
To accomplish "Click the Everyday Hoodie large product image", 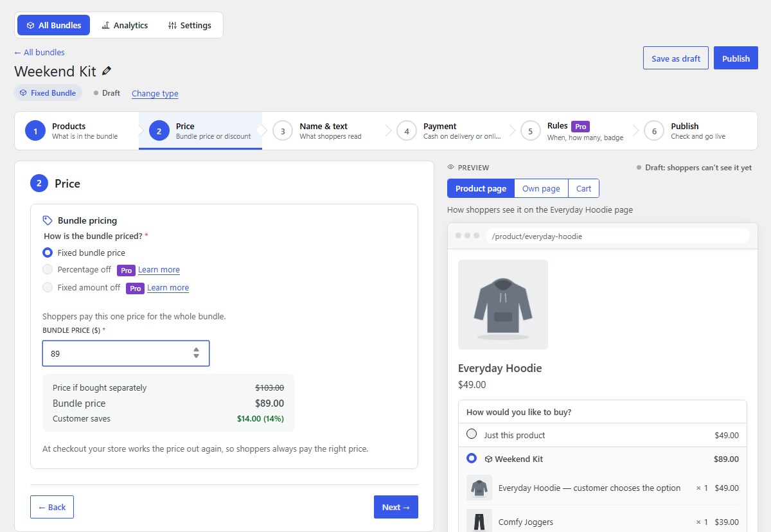I will click(503, 305).
